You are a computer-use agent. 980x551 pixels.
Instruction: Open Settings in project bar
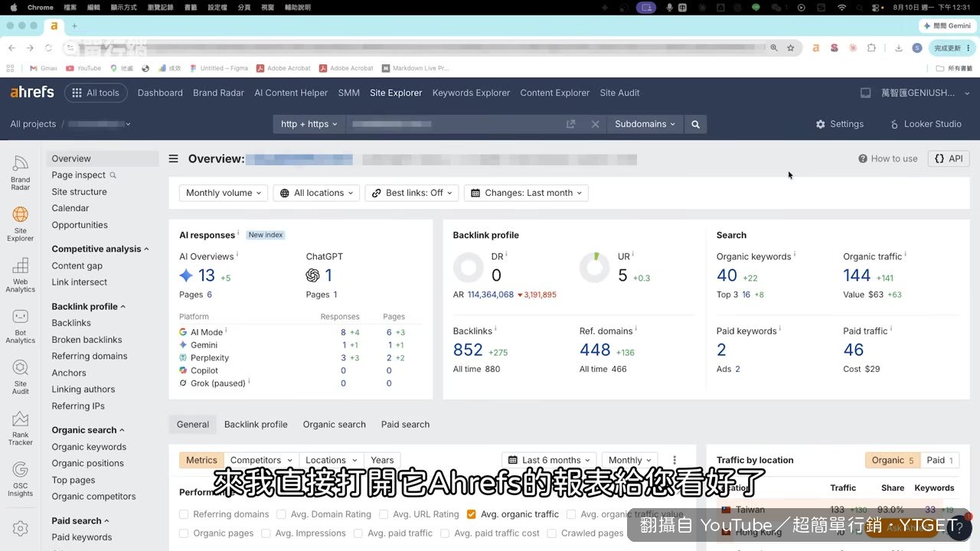click(x=840, y=124)
